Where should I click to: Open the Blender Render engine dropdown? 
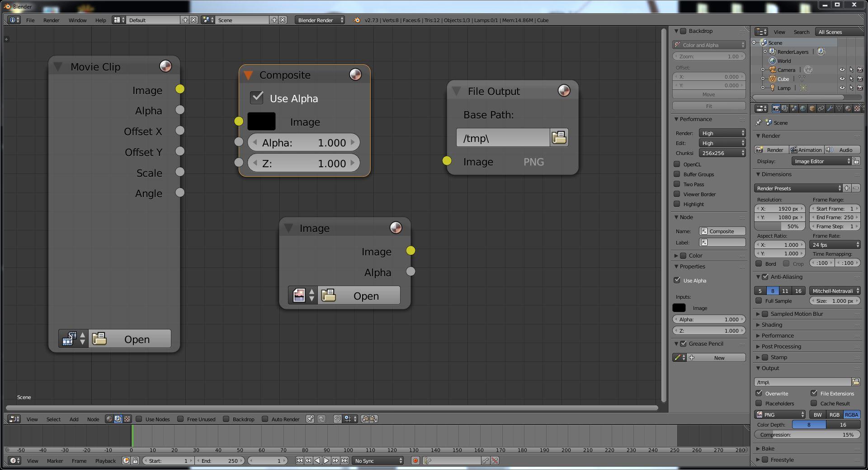click(x=320, y=20)
